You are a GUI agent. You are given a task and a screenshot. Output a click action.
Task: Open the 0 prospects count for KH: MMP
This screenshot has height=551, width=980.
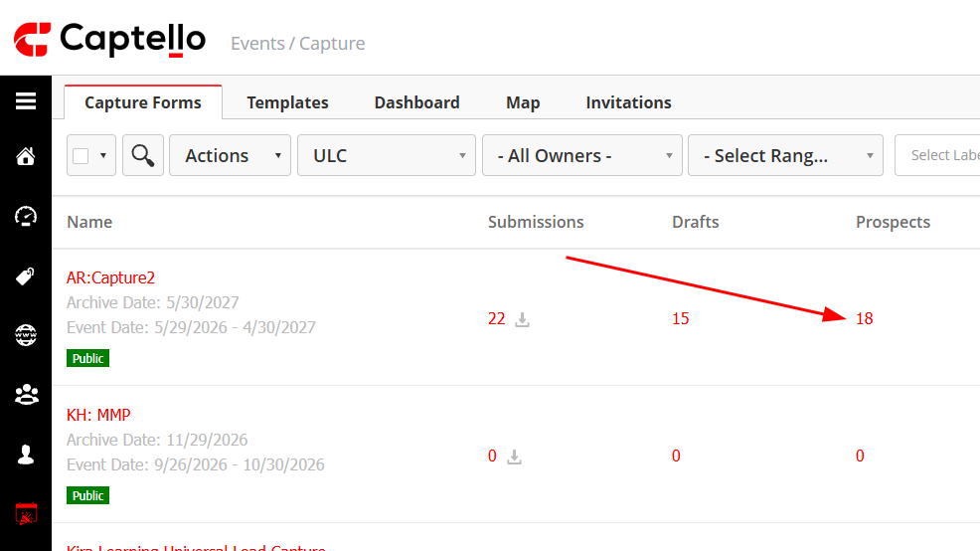[860, 456]
